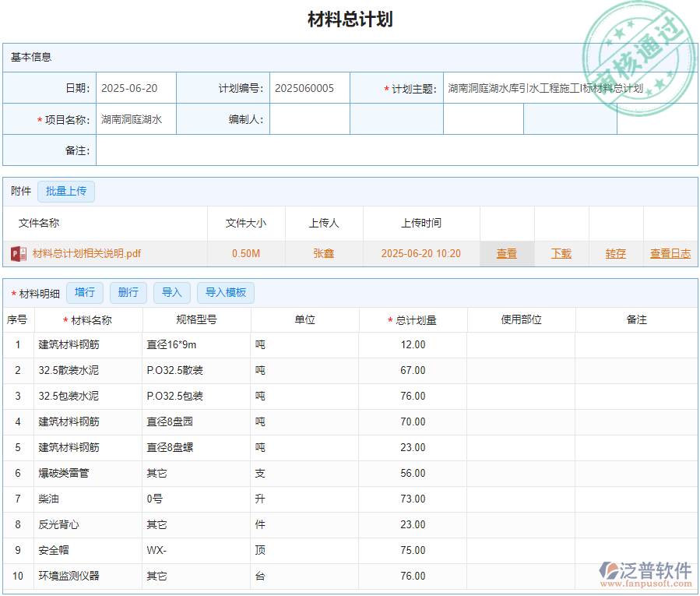Open the attachment with 查看 link
The width and height of the screenshot is (700, 596).
(x=506, y=253)
